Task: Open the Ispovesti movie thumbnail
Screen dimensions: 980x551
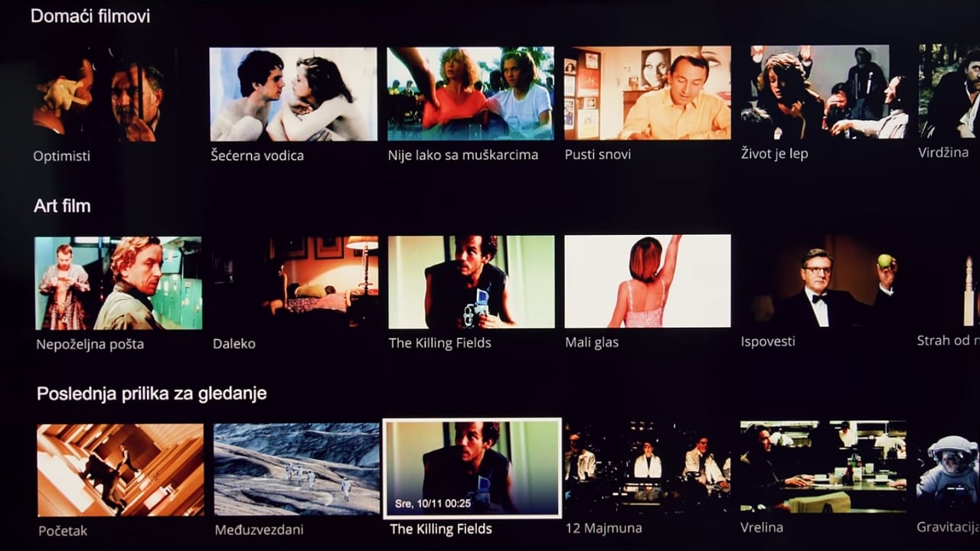Action: 824,280
